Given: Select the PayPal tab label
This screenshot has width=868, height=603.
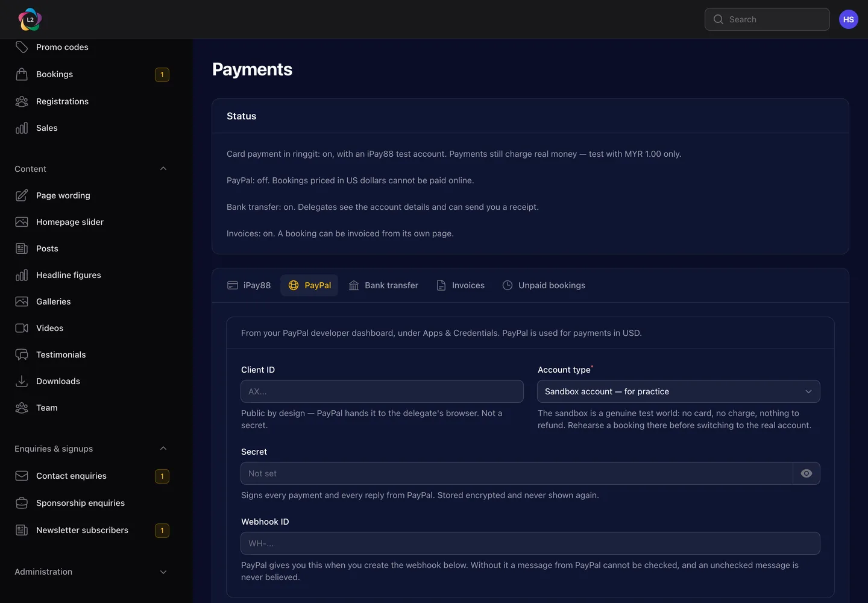Looking at the screenshot, I should click(x=318, y=285).
